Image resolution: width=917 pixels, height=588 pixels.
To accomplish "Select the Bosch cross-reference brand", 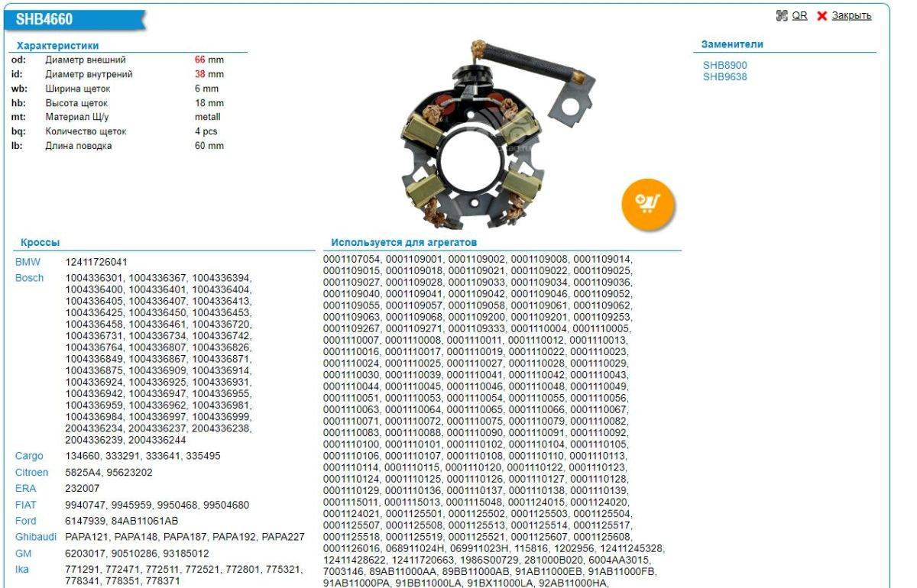I will [29, 278].
